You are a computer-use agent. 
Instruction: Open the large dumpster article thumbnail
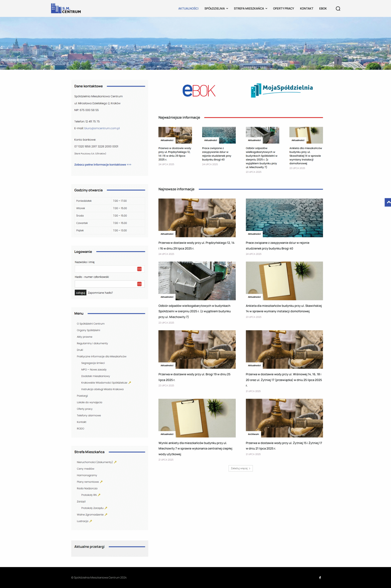(197, 280)
